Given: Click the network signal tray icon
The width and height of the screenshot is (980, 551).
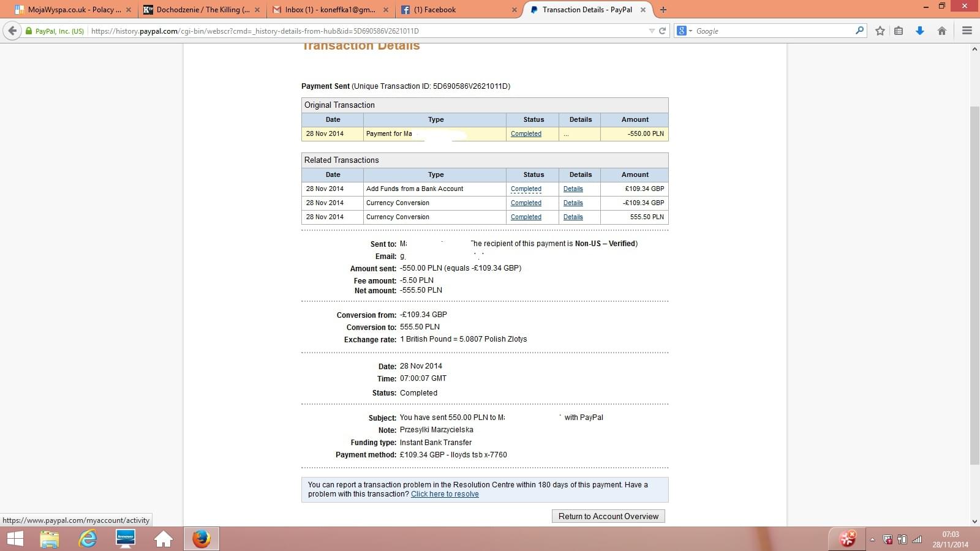Looking at the screenshot, I should coord(917,539).
